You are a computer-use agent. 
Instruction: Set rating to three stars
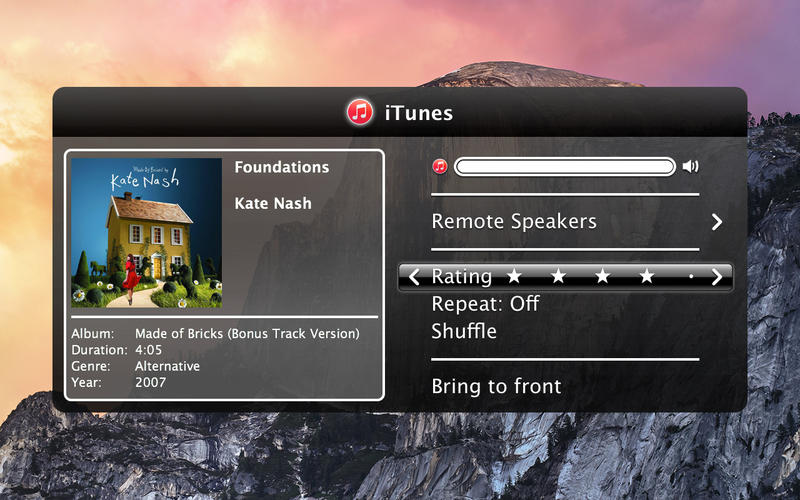(x=603, y=276)
